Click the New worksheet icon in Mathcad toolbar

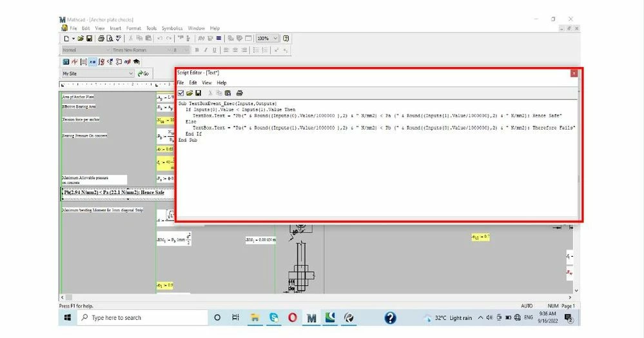(66, 38)
